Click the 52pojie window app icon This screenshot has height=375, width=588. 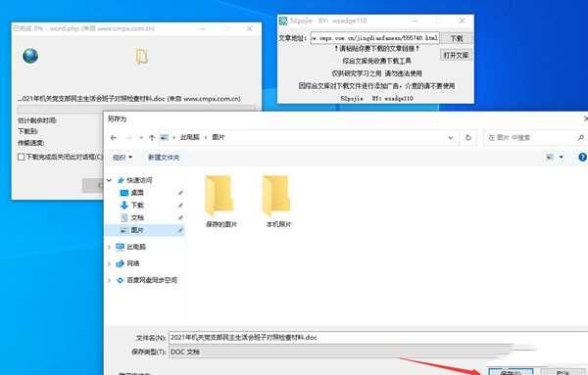[283, 21]
